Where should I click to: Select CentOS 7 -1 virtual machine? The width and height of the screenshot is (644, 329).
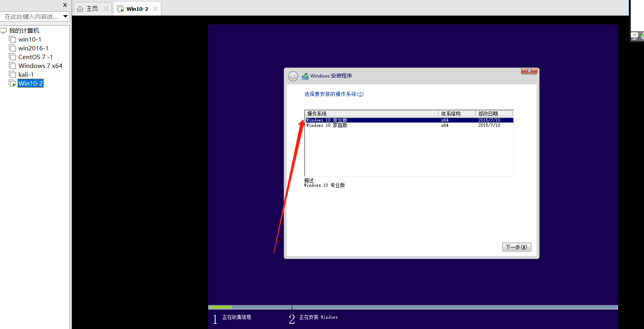pos(36,57)
